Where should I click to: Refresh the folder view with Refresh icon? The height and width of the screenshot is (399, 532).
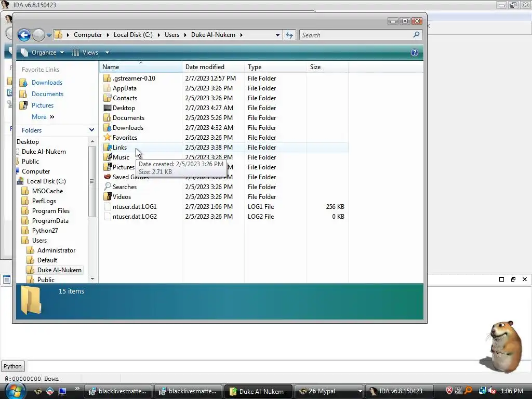click(289, 35)
